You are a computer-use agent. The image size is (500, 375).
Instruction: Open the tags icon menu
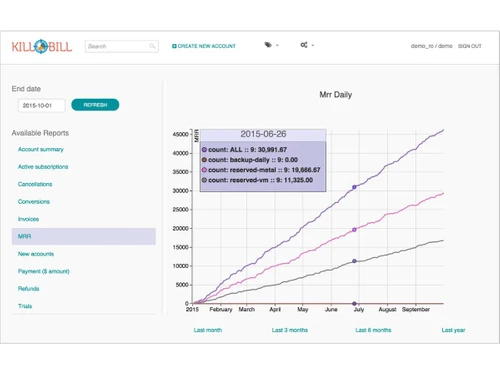click(268, 45)
